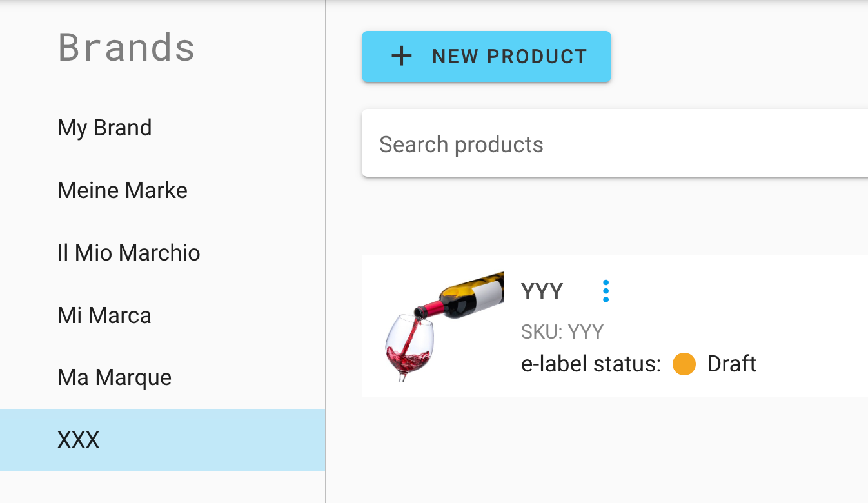Open the YYY product three-dot menu

[606, 291]
